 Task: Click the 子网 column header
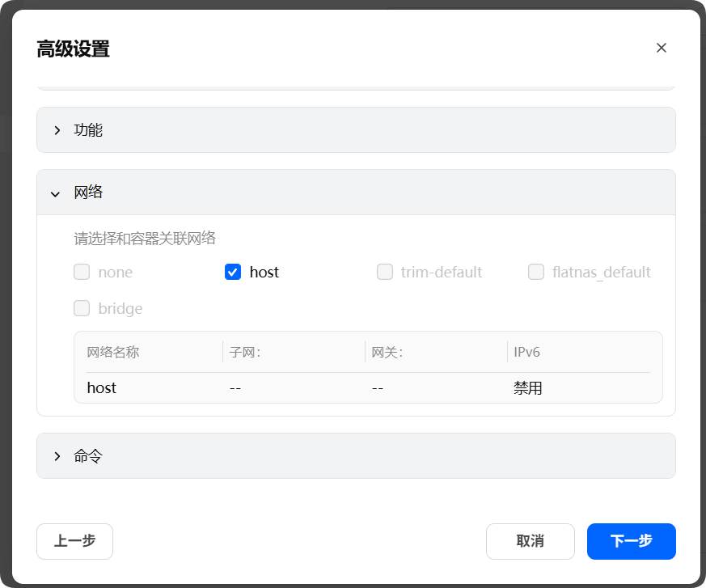pos(247,351)
